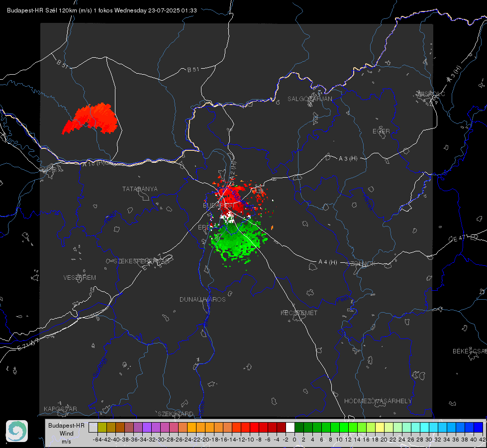The width and height of the screenshot is (487, 448).
Task: Click the KECSKEMET city label
Action: click(299, 313)
